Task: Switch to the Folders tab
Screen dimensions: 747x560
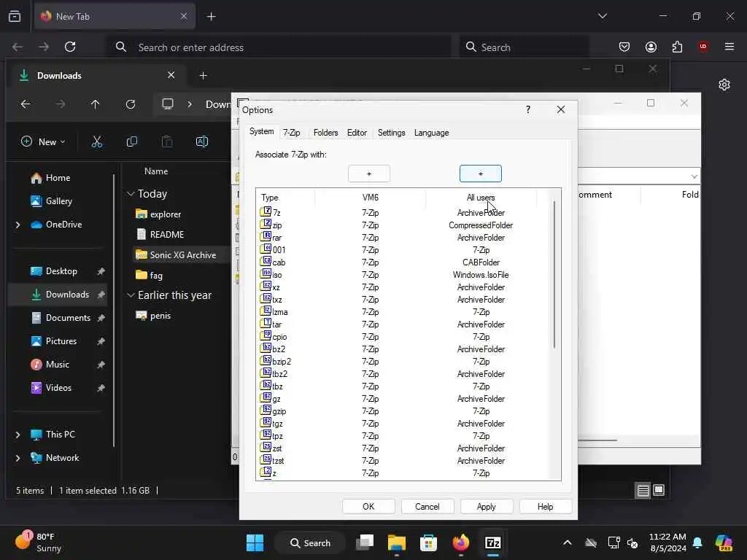Action: (x=326, y=133)
